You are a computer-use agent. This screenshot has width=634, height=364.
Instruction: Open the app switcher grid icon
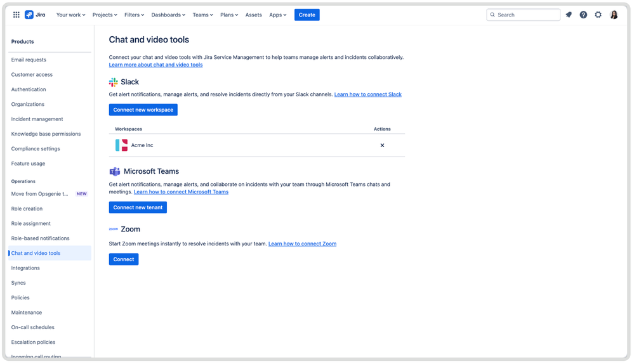point(16,15)
